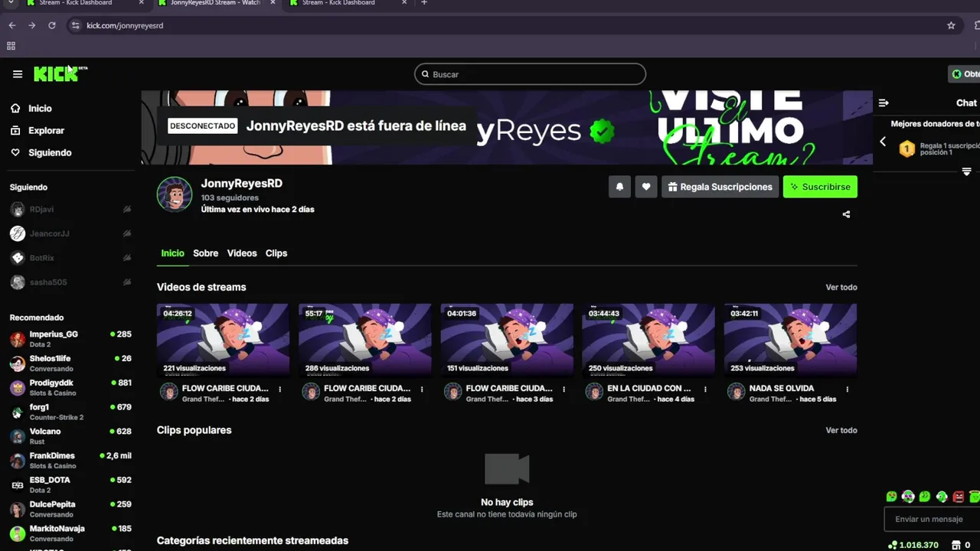
Task: Expand the top donors dropdown arrow
Action: click(x=966, y=171)
